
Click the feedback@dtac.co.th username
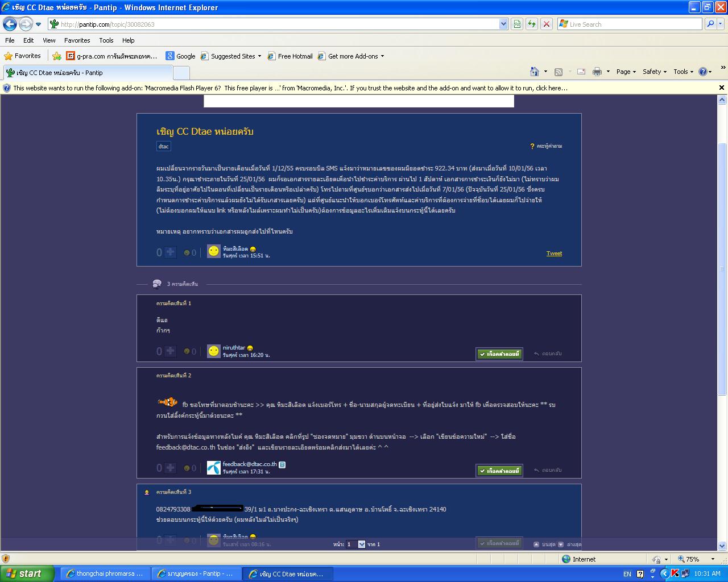(x=250, y=464)
